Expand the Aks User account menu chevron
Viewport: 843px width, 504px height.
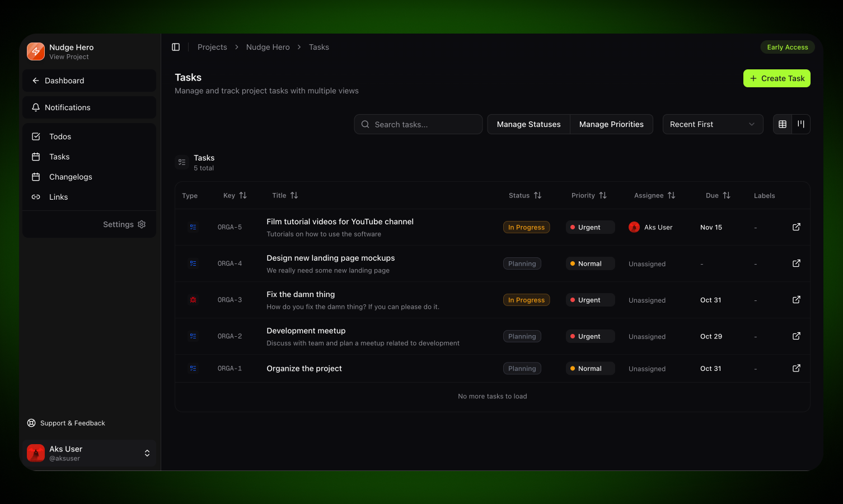coord(147,453)
